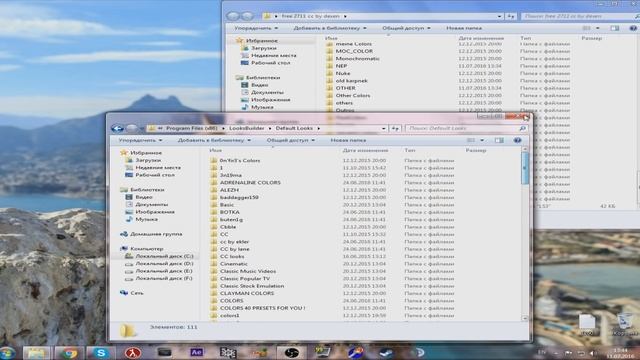Select the CLAYMAN COLORS folder
The image size is (640, 360).
247,293
